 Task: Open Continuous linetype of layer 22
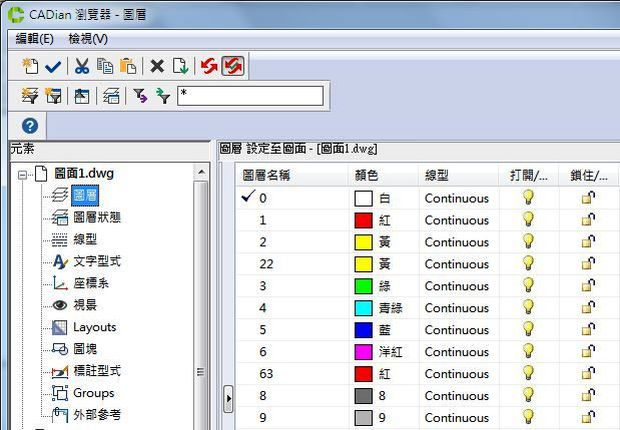pos(457,264)
